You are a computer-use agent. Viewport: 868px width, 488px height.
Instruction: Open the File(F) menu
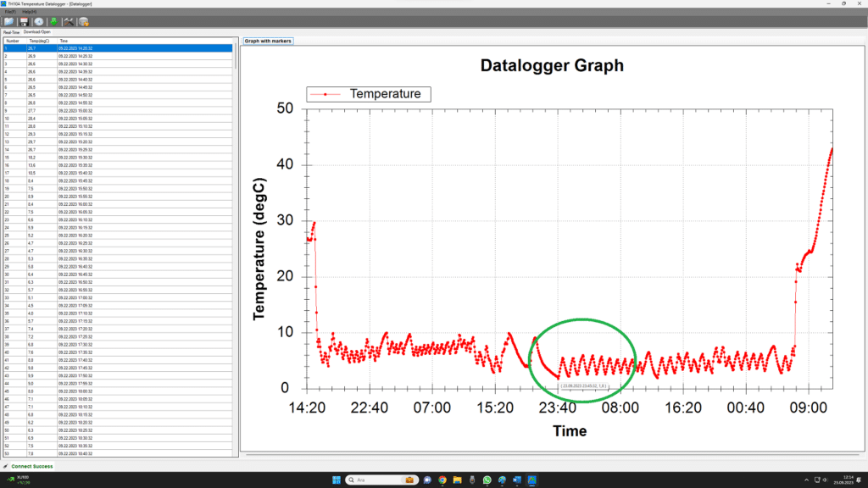point(10,12)
